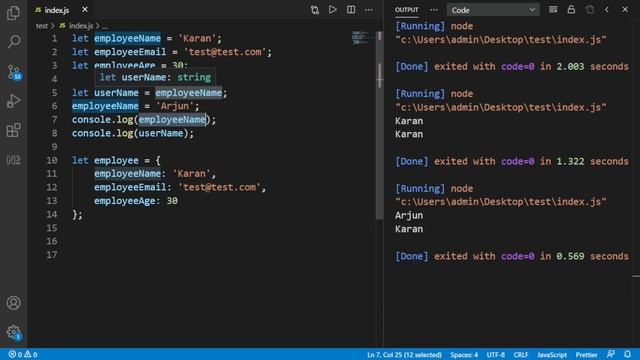Screen dimensions: 640x360
Task: Open the Run and Debug view
Action: [13, 101]
